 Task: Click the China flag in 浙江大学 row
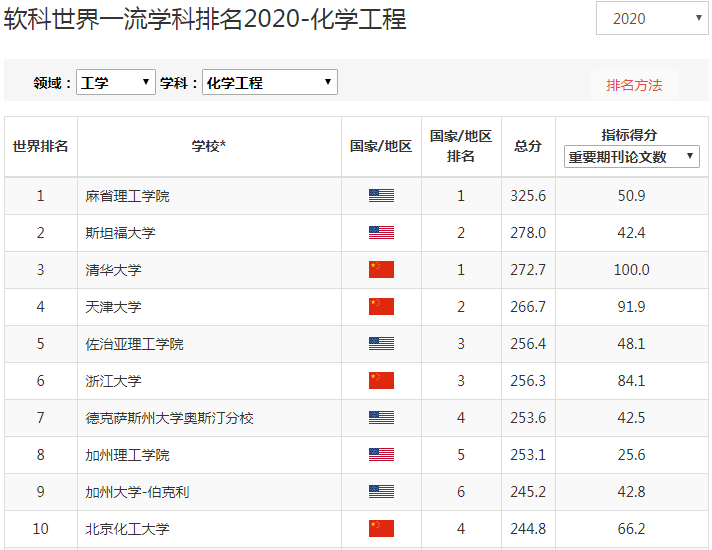point(381,381)
